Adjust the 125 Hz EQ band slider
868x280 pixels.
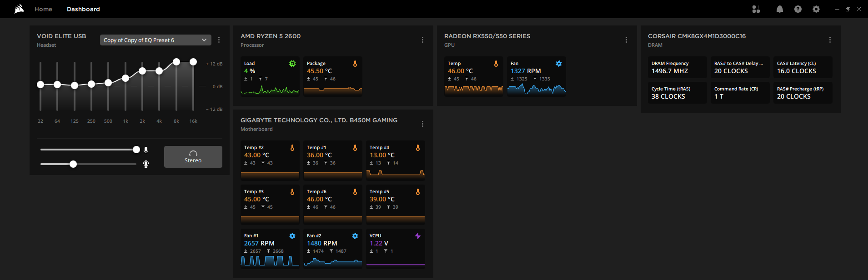point(75,85)
